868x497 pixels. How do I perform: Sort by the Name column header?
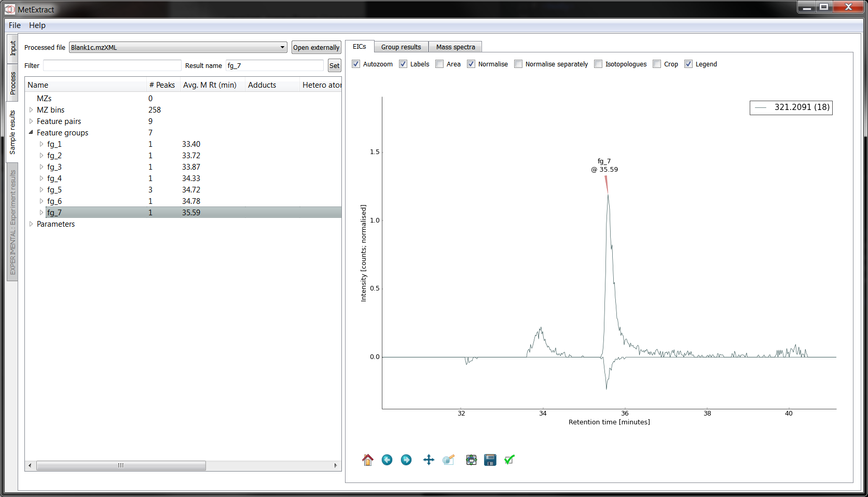tap(86, 85)
